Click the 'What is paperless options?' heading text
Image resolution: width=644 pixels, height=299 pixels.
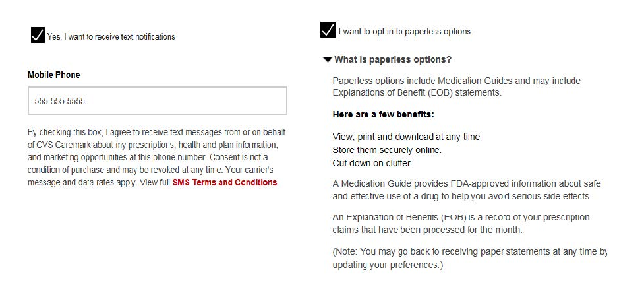[x=393, y=60]
